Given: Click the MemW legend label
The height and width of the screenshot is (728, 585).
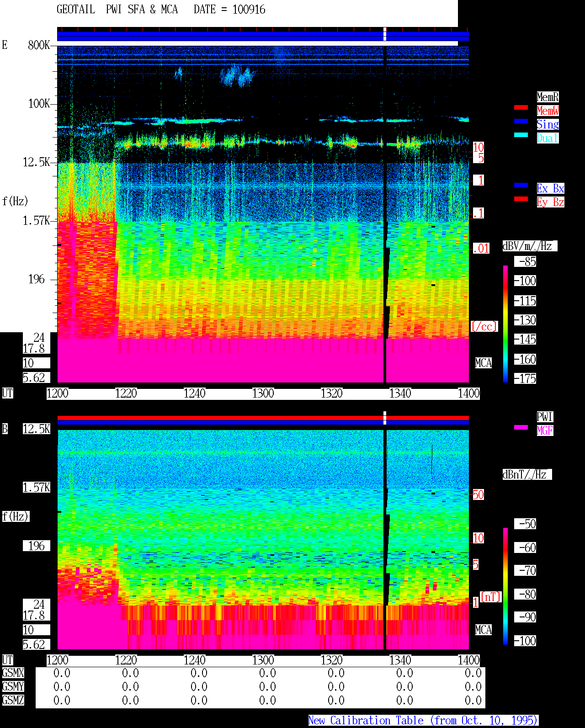Looking at the screenshot, I should point(548,111).
